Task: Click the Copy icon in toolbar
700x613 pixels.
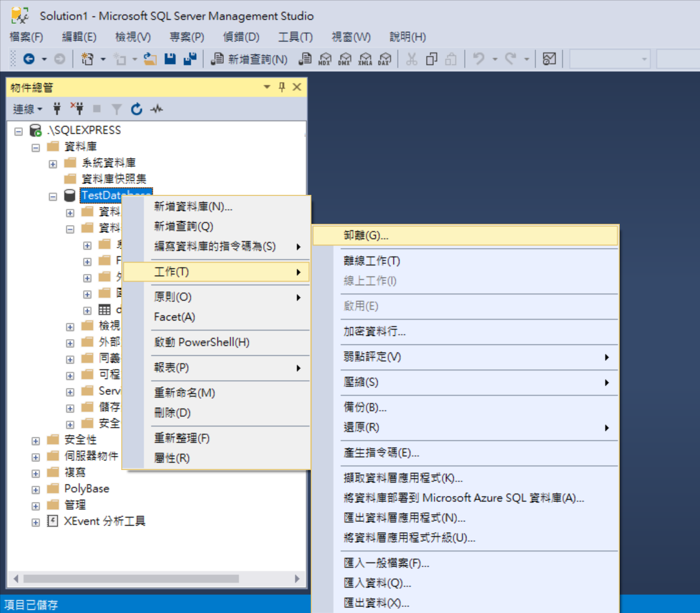Action: pos(431,59)
